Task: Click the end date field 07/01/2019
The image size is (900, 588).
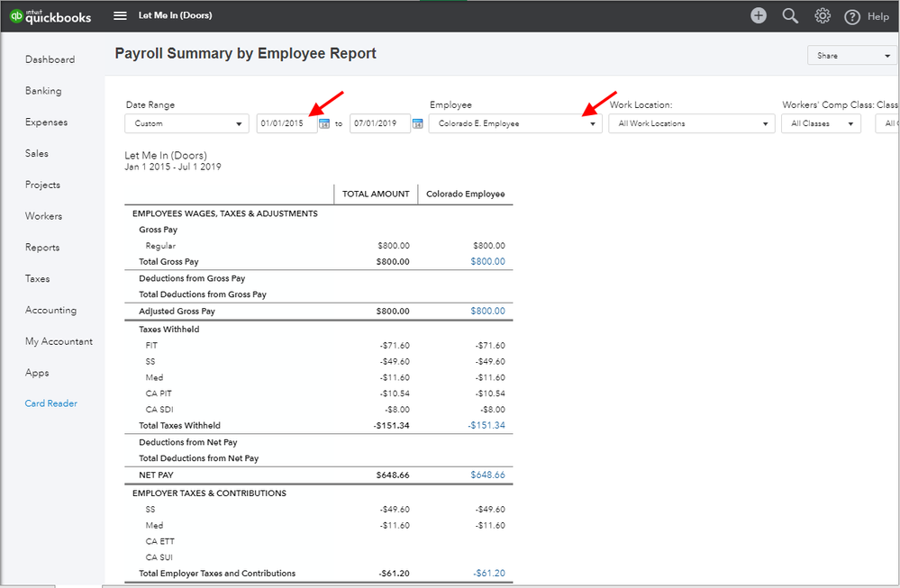Action: [x=380, y=123]
